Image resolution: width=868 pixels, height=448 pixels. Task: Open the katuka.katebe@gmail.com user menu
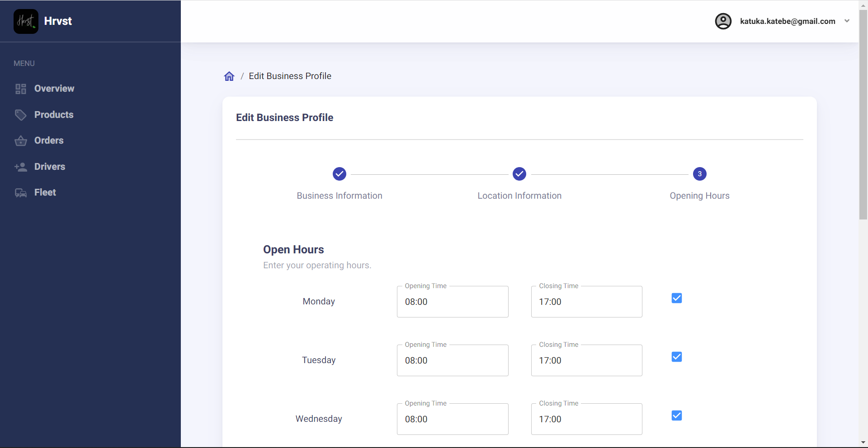coord(787,21)
